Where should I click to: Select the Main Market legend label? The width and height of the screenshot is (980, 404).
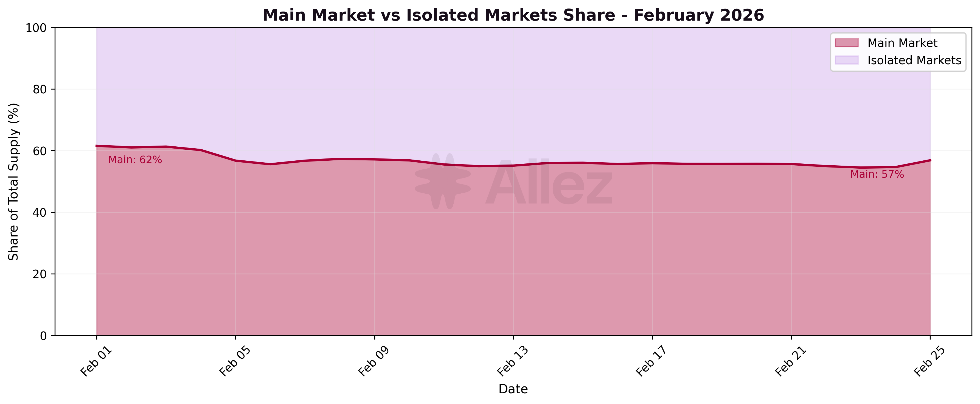[x=902, y=43]
